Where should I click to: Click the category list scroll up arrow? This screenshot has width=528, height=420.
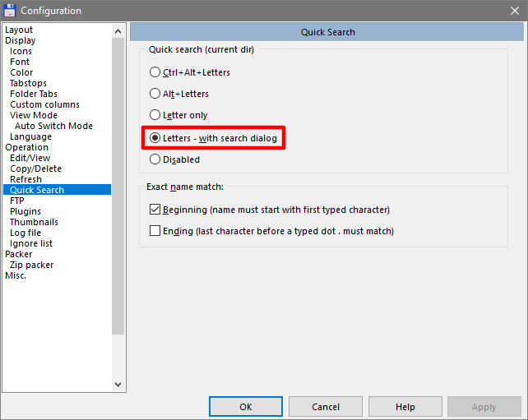point(118,31)
